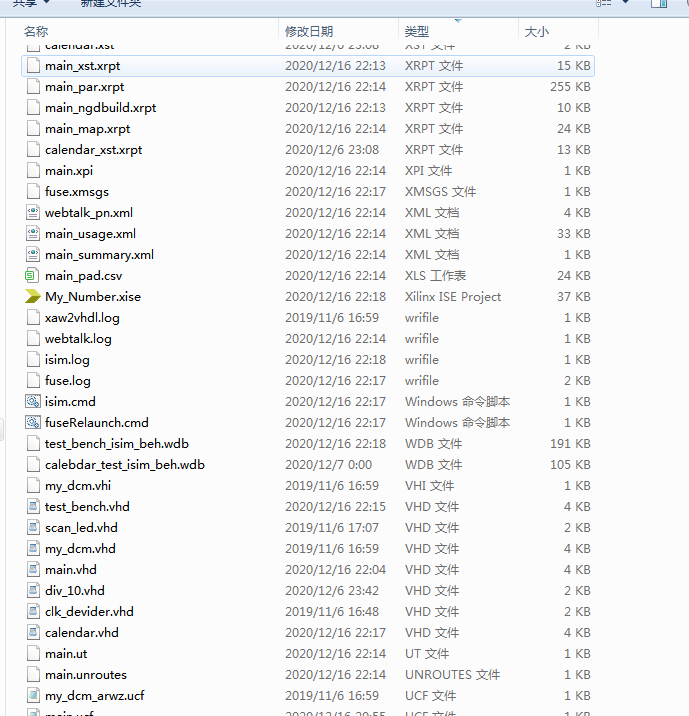This screenshot has width=689, height=716.
Task: Click the VHD icon of test_bench.vhd
Action: pos(33,507)
